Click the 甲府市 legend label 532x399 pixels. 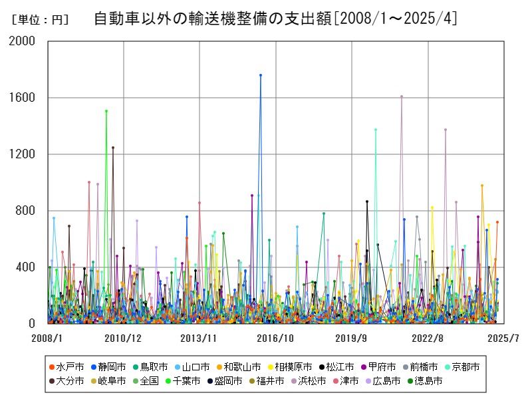pyautogui.click(x=382, y=367)
